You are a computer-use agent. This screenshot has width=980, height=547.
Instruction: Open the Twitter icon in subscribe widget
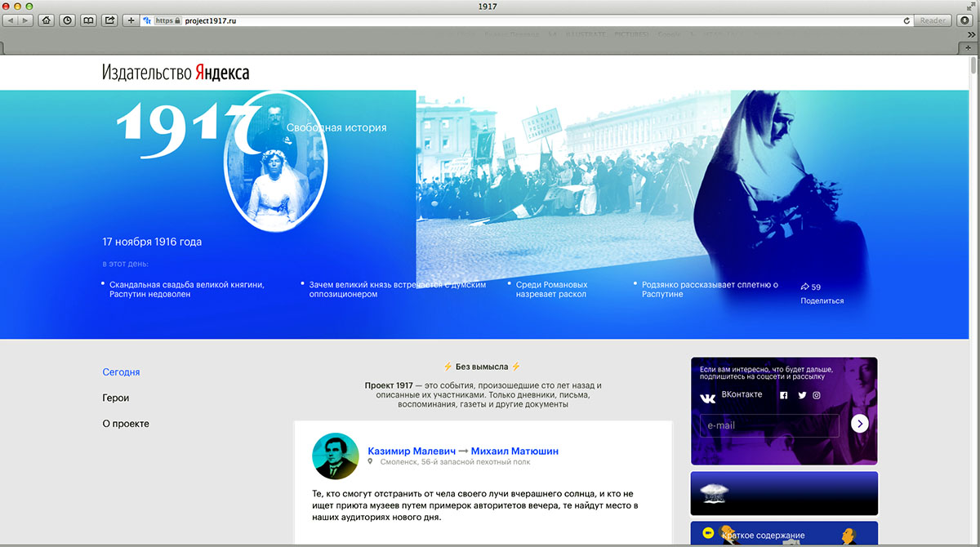pyautogui.click(x=802, y=395)
